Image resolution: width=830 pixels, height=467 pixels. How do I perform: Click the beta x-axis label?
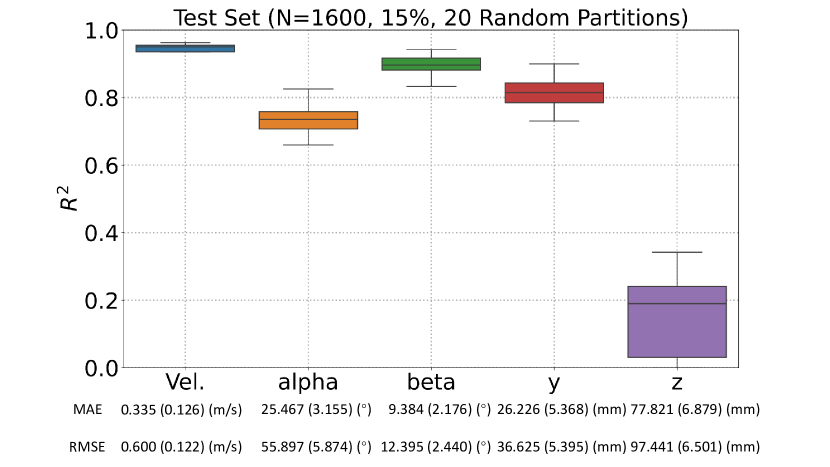[431, 383]
